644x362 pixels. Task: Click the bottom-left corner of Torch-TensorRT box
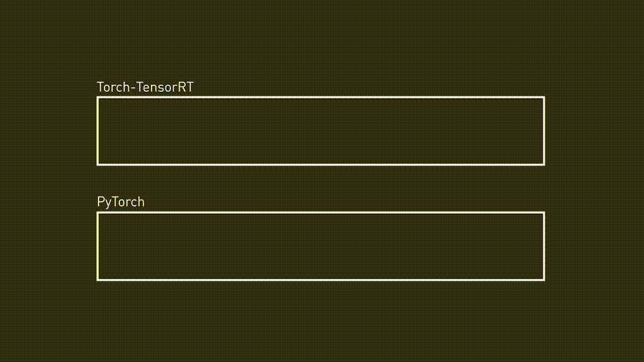tap(98, 164)
